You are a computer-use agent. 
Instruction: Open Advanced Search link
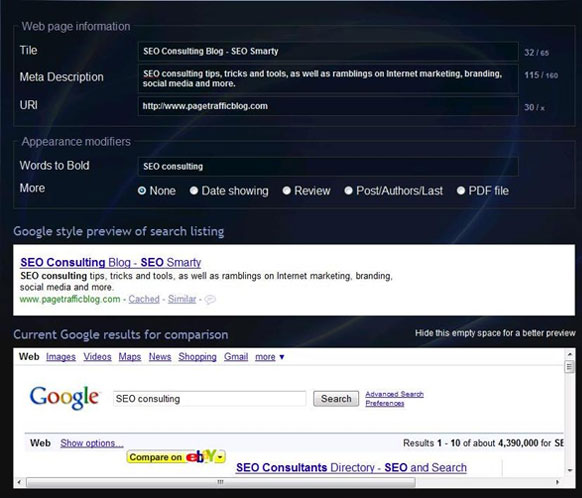click(x=395, y=394)
